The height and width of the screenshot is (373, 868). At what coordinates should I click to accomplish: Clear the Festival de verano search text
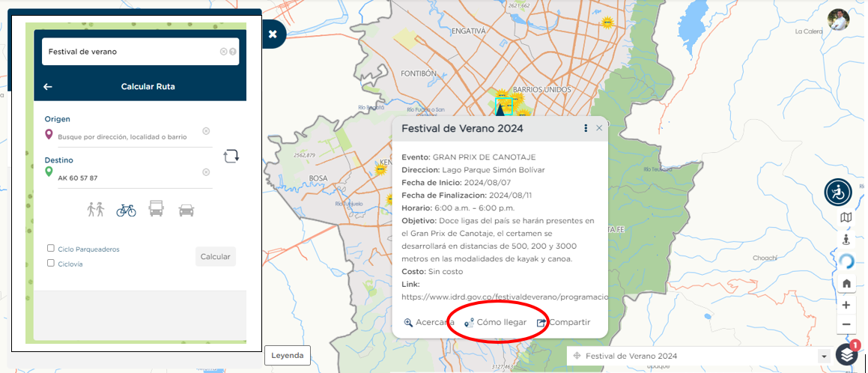click(x=224, y=52)
